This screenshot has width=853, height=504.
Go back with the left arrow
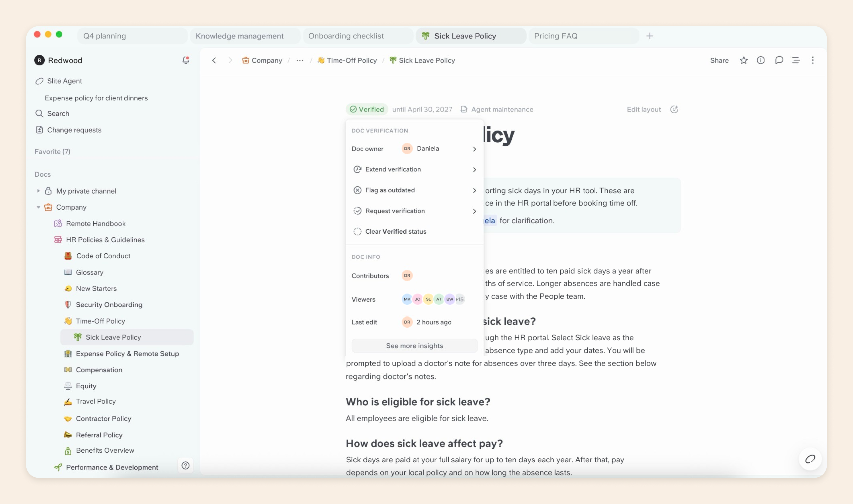point(214,60)
